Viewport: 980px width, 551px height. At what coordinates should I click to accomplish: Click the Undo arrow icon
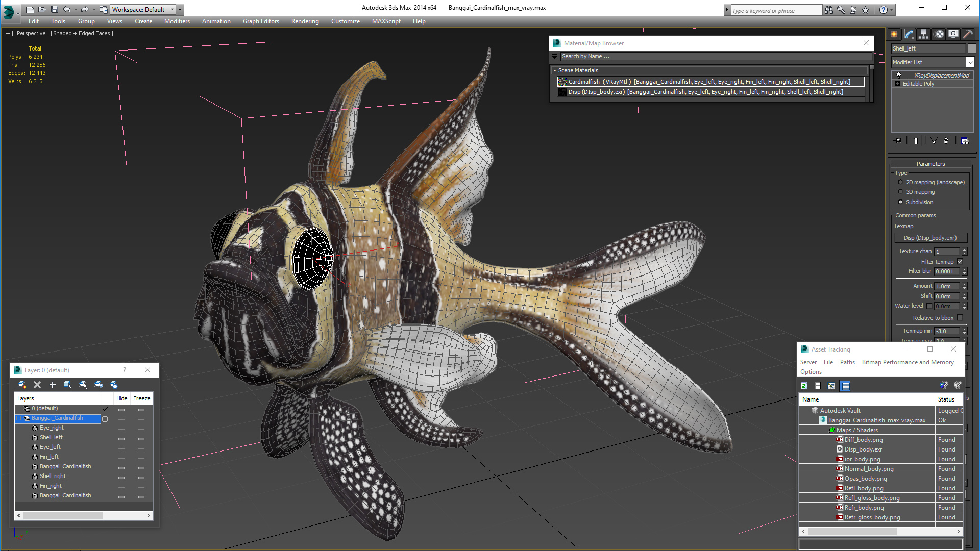[x=67, y=9]
